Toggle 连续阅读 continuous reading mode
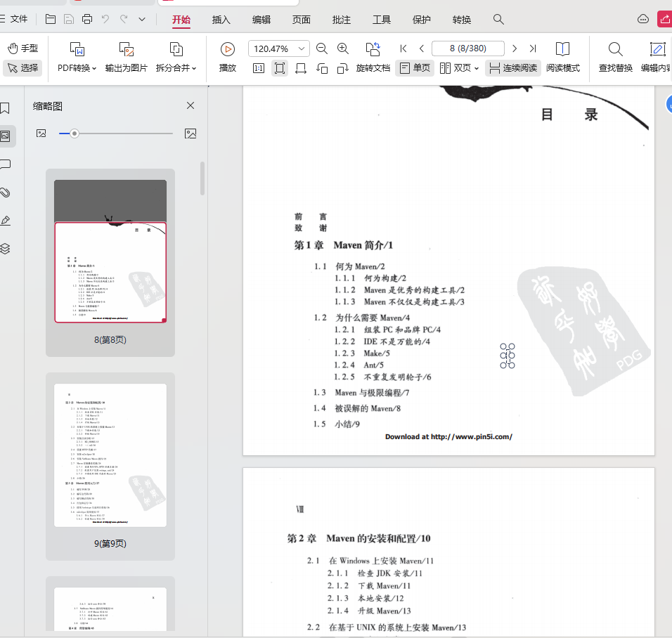 pos(512,68)
